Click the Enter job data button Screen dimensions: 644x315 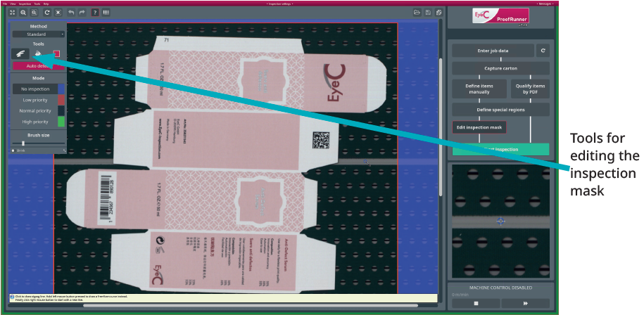pyautogui.click(x=493, y=51)
